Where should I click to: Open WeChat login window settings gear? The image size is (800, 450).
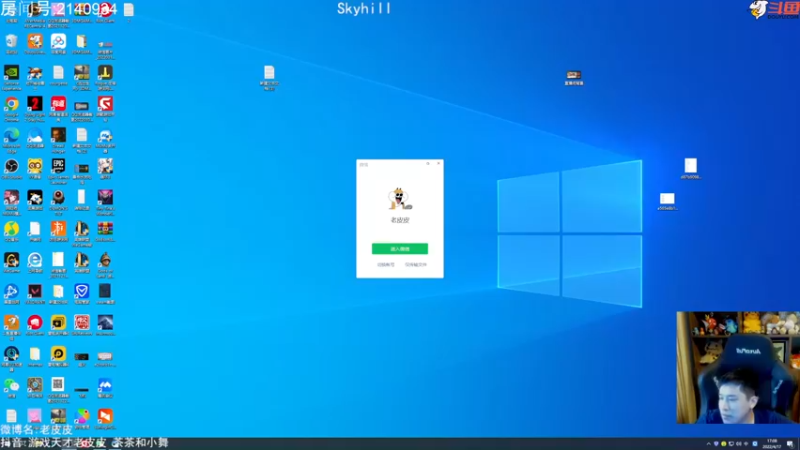(x=428, y=164)
